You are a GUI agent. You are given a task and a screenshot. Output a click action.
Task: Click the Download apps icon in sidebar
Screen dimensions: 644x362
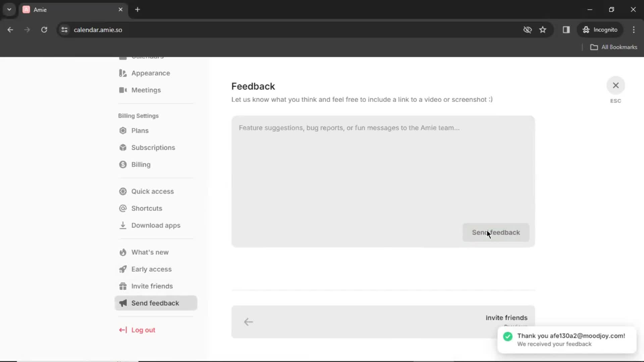point(123,225)
